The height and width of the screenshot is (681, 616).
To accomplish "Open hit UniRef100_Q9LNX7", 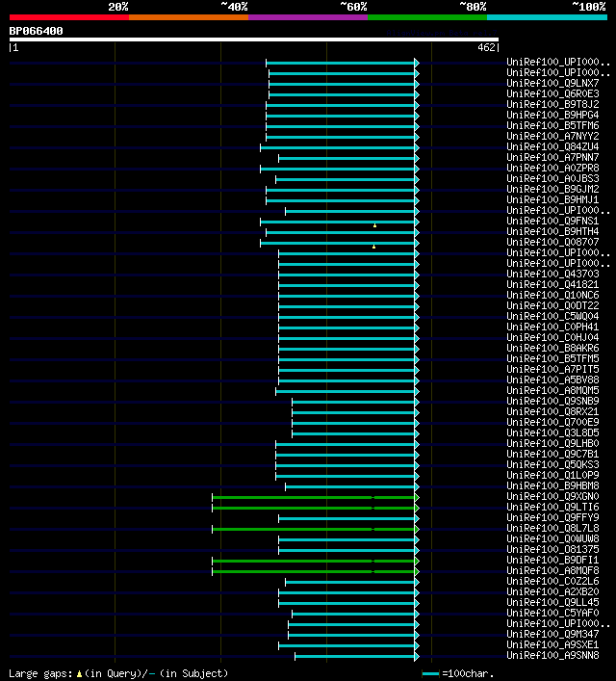I will 552,84.
